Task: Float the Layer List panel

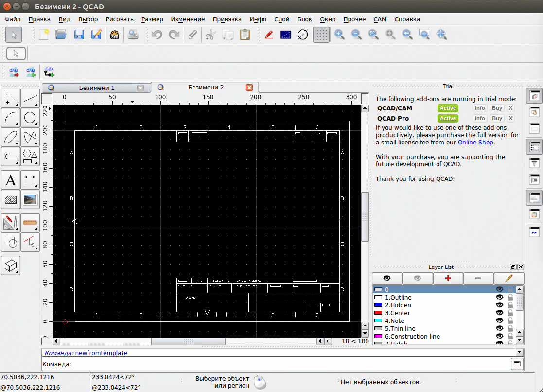Action: coord(513,267)
